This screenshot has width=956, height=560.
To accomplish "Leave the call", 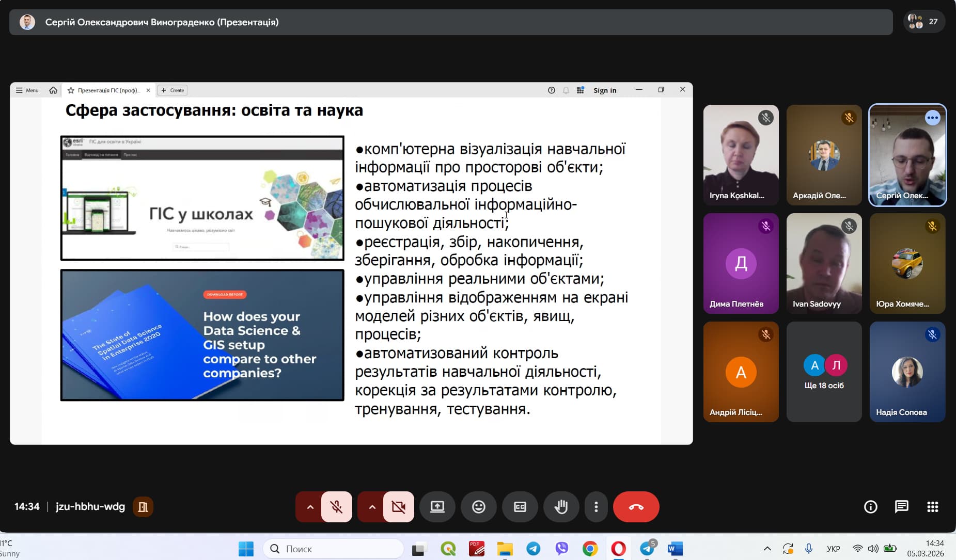I will point(636,507).
